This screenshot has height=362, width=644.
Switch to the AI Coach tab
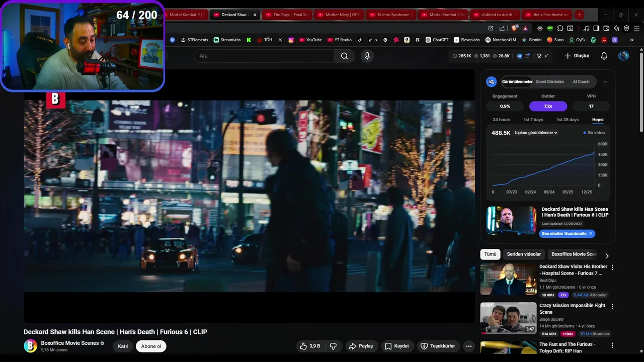[581, 81]
